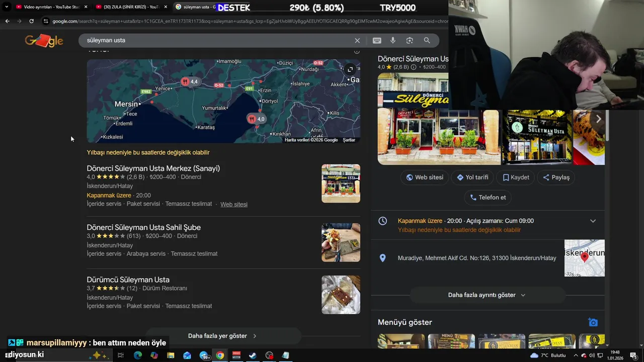Open the Merkez (Sanayi) storefront thumbnail
The height and width of the screenshot is (362, 644).
click(341, 184)
